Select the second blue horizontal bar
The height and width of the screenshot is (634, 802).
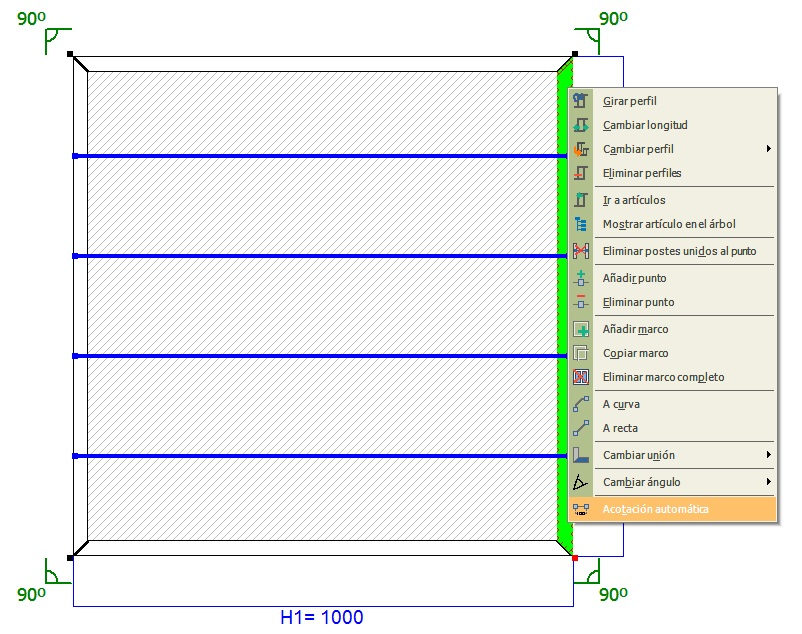tap(320, 256)
